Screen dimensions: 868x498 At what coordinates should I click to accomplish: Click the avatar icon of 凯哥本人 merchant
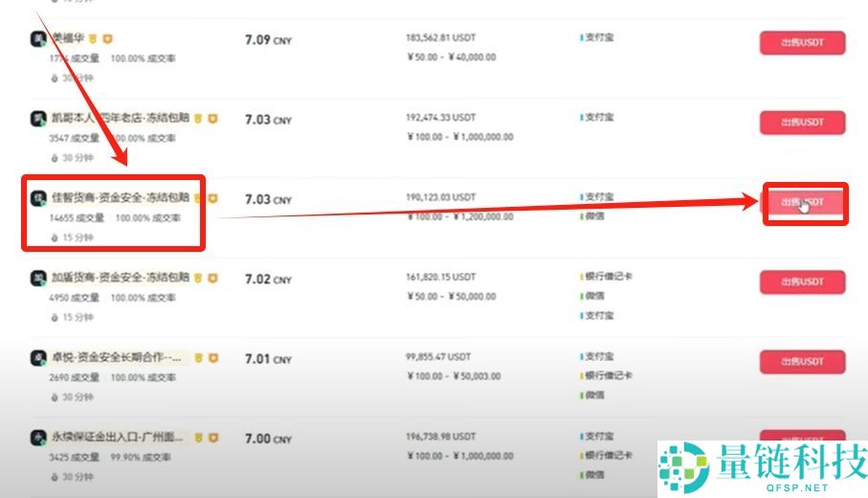coord(39,120)
